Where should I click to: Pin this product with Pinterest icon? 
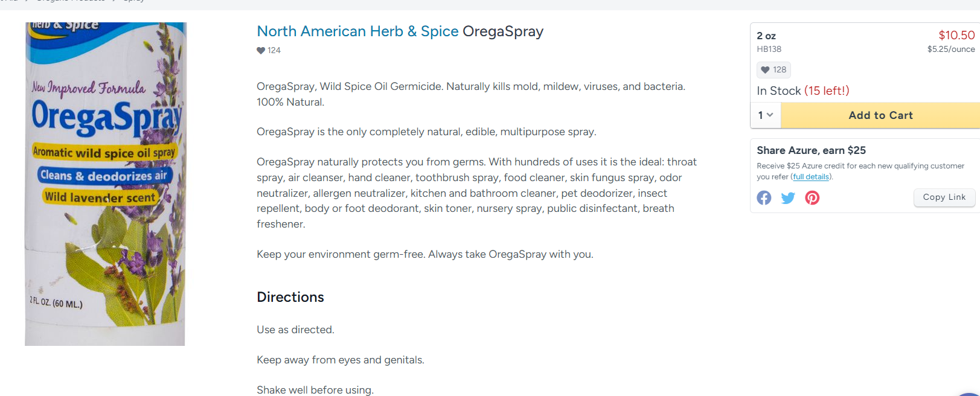tap(812, 198)
